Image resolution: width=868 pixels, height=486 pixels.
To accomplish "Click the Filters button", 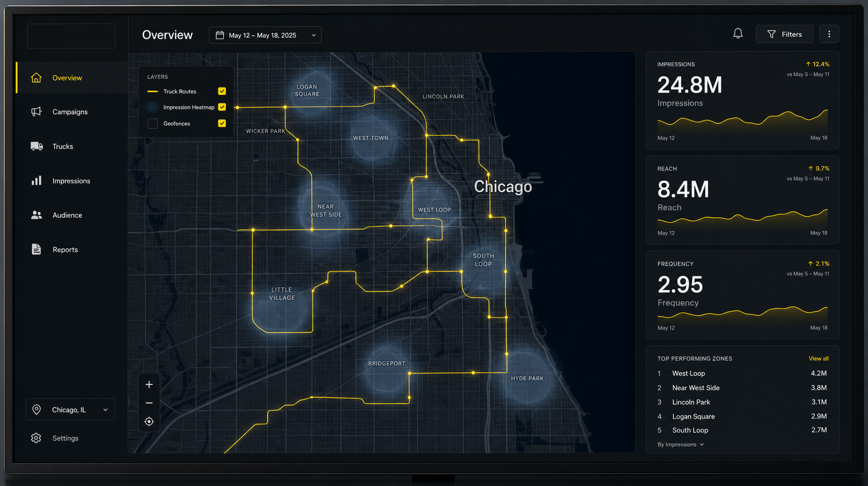I will [x=785, y=34].
